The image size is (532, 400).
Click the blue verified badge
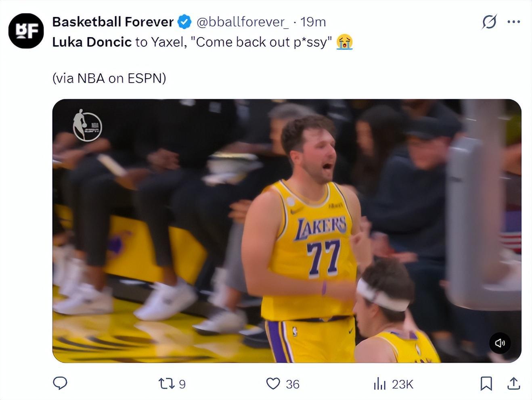(x=184, y=22)
